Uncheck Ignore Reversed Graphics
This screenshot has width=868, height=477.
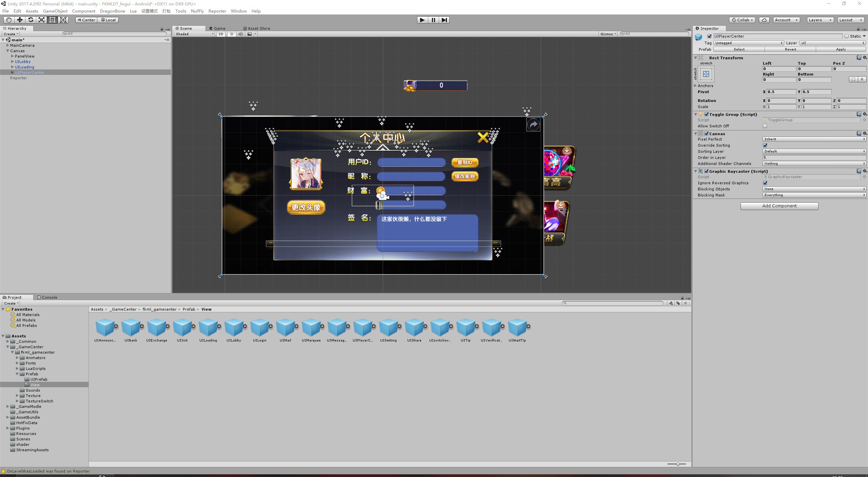pyautogui.click(x=765, y=183)
